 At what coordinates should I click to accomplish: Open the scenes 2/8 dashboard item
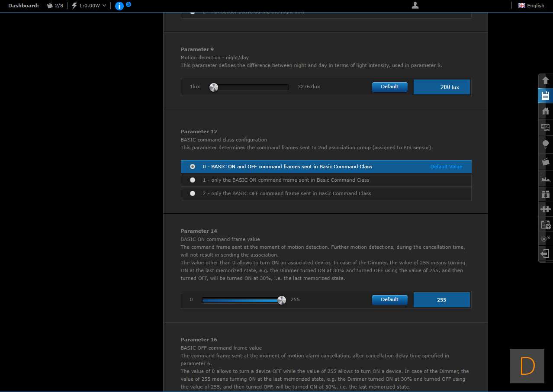coord(55,6)
